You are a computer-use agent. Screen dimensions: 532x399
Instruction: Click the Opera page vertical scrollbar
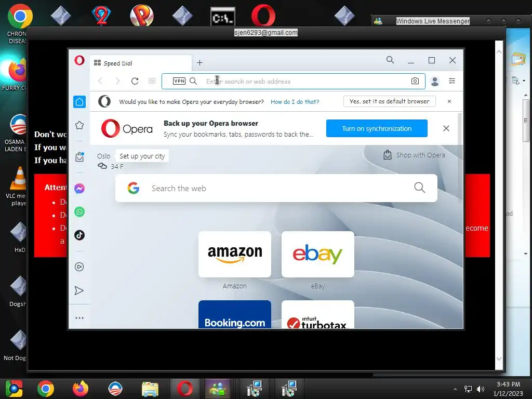[460, 157]
